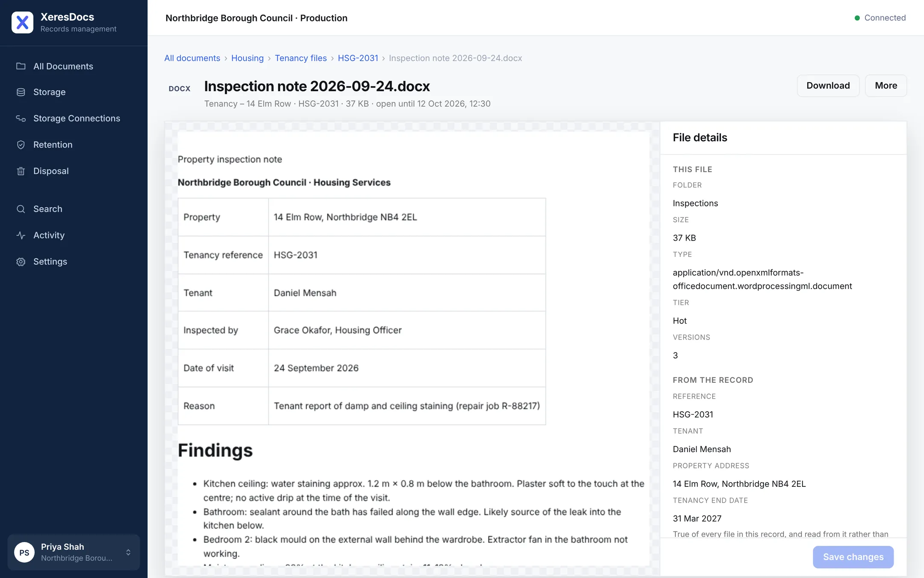
Task: Click the Activity pulse icon
Action: coord(21,235)
